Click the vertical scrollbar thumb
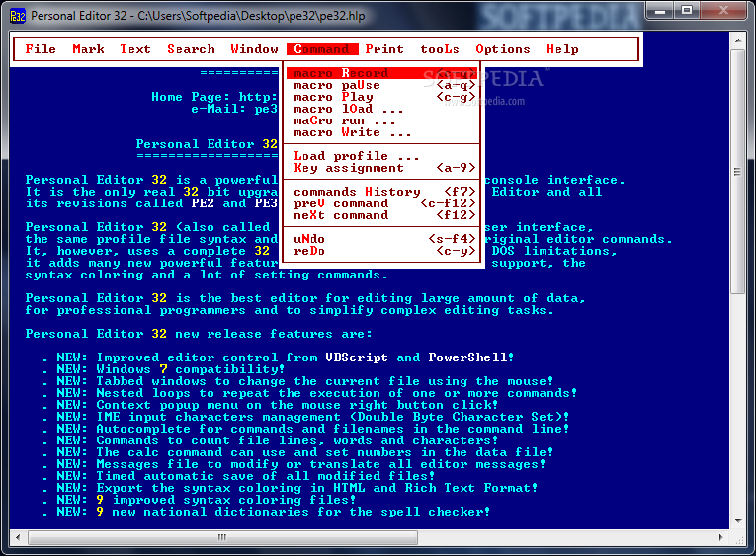Image resolution: width=756 pixels, height=556 pixels. 738,172
